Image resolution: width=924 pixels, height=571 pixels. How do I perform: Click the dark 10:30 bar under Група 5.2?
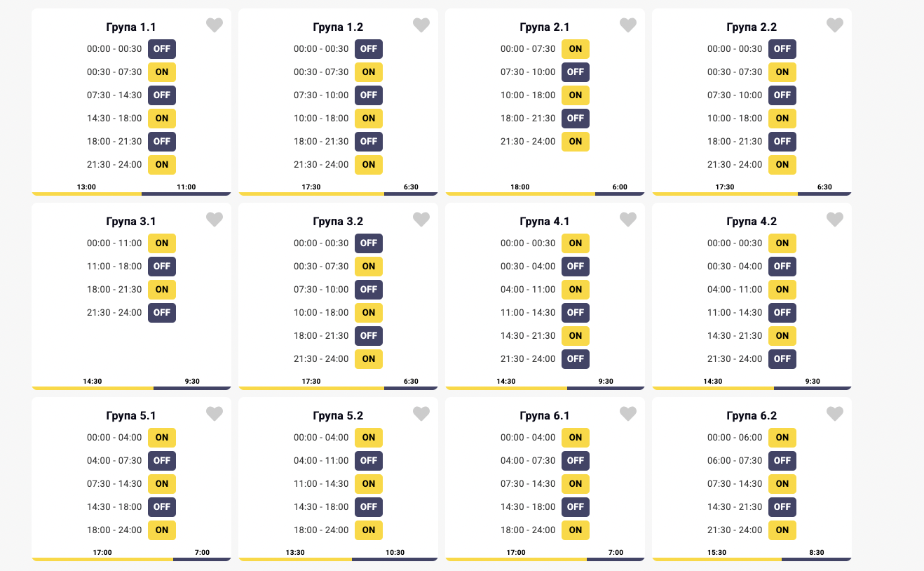point(395,558)
